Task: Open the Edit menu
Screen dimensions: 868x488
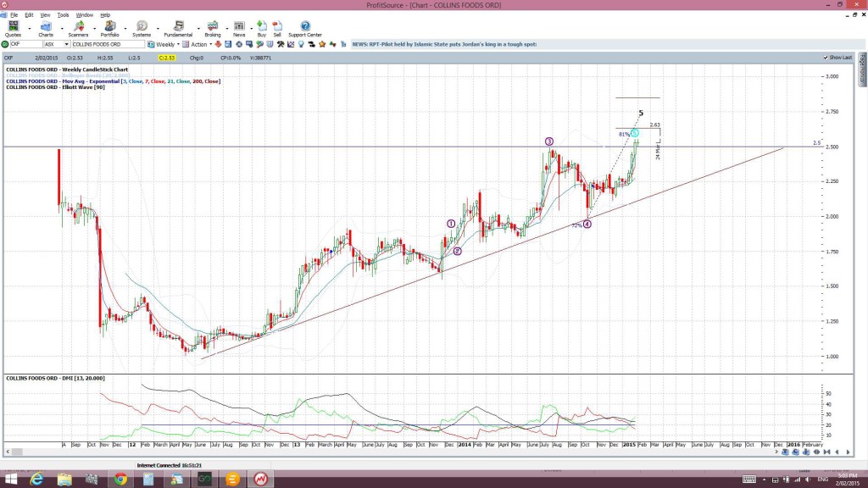Action: click(x=29, y=15)
